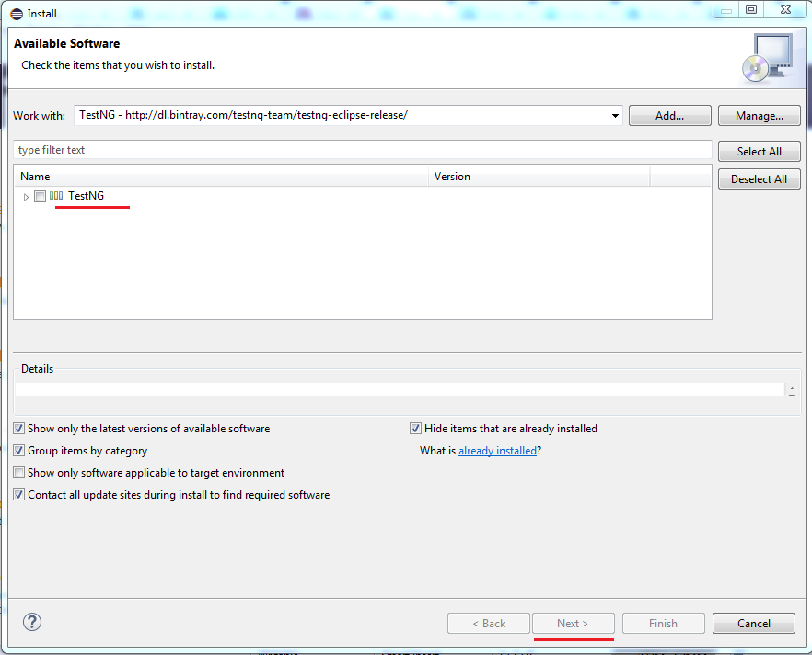Toggle Show only the latest versions checkbox
812x655 pixels.
click(x=19, y=429)
